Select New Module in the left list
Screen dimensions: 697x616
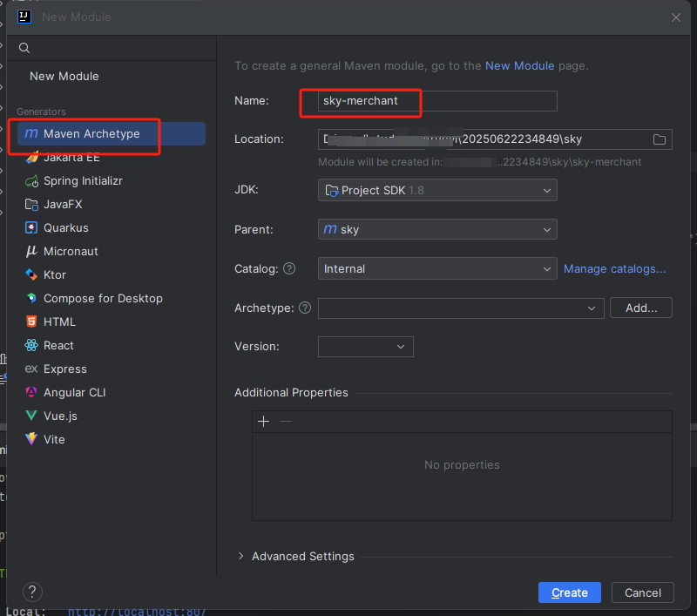coord(64,76)
